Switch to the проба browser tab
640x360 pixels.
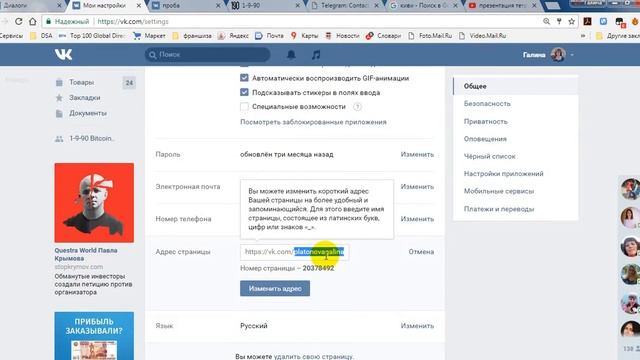click(186, 6)
